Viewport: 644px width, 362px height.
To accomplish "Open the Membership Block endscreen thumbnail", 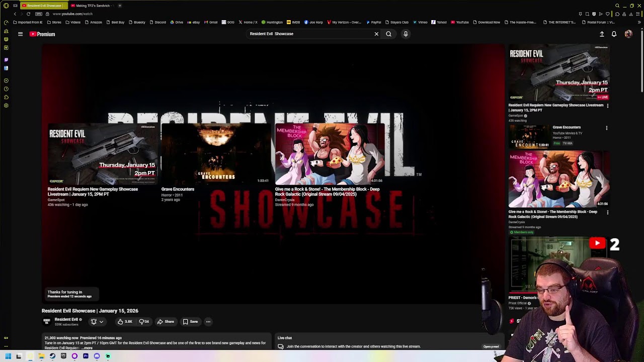I will tap(330, 154).
